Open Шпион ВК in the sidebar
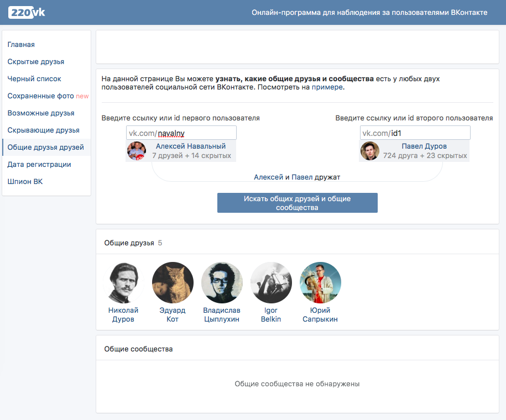506x420 pixels. 25,181
